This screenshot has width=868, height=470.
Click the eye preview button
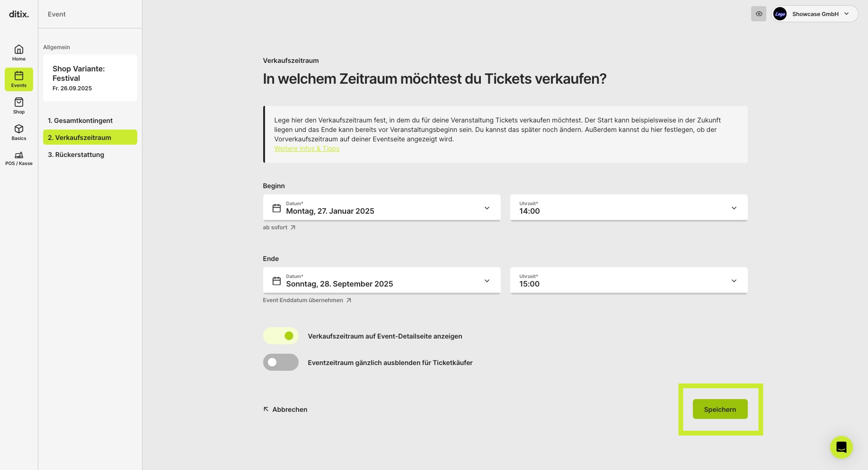click(x=759, y=14)
